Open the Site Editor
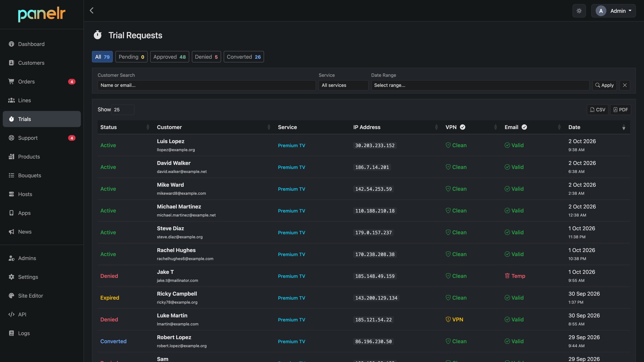The height and width of the screenshot is (362, 644). click(42, 296)
